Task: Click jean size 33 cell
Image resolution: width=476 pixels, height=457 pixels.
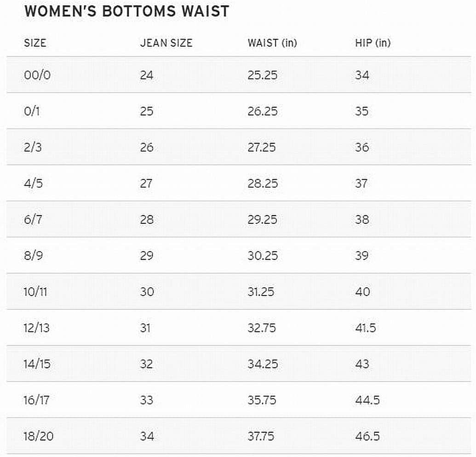Action: [147, 400]
